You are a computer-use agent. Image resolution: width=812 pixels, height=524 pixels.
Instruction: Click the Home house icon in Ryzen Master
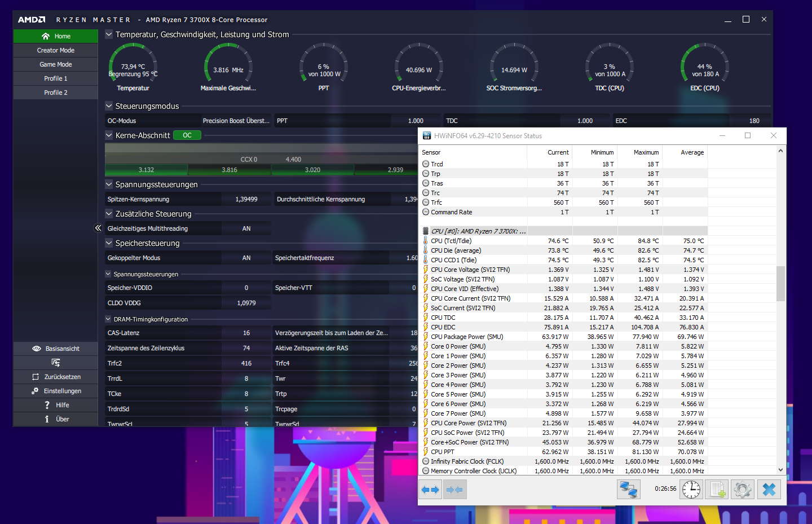coord(46,36)
